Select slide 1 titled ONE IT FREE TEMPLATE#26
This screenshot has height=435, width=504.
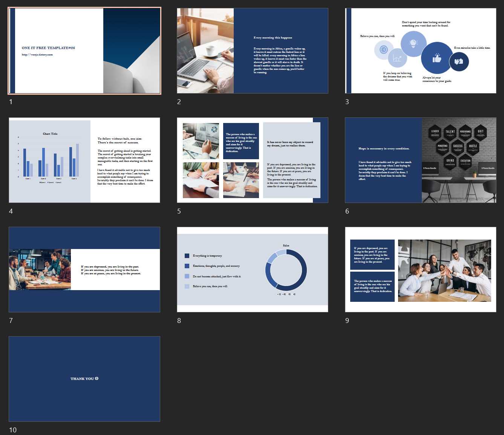pos(84,51)
